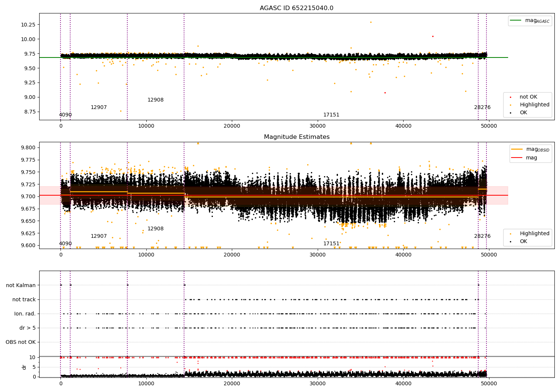Click obsid label 4090 in Magnitude Estimates plot

(x=65, y=244)
